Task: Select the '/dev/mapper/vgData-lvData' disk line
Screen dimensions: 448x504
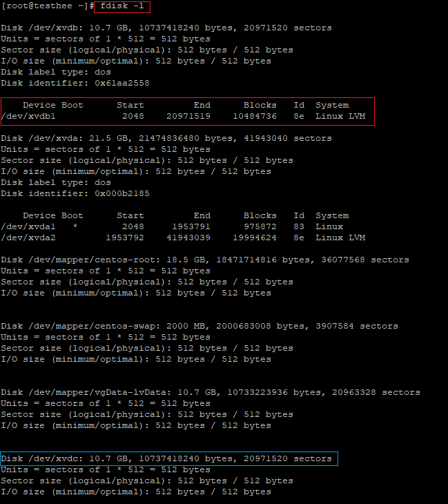Action: click(x=211, y=392)
